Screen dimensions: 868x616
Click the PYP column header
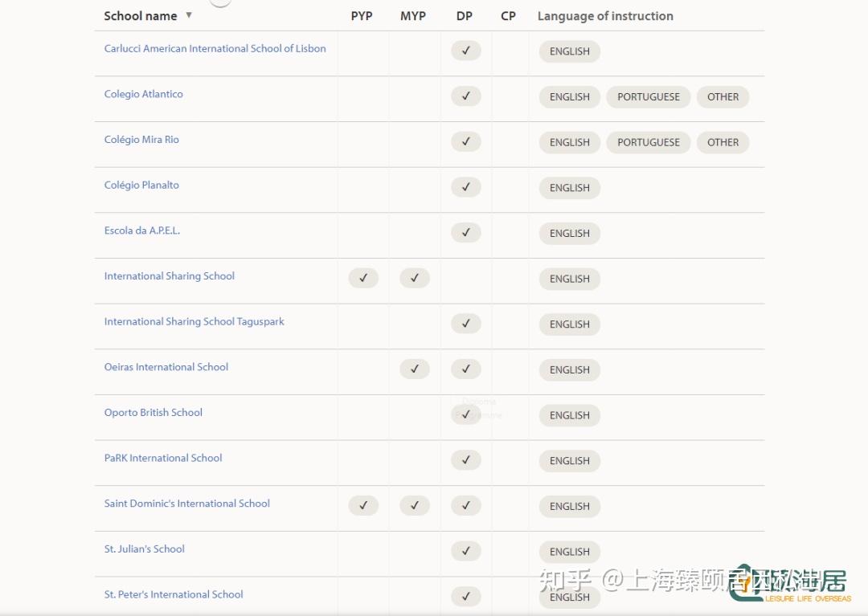coord(362,16)
